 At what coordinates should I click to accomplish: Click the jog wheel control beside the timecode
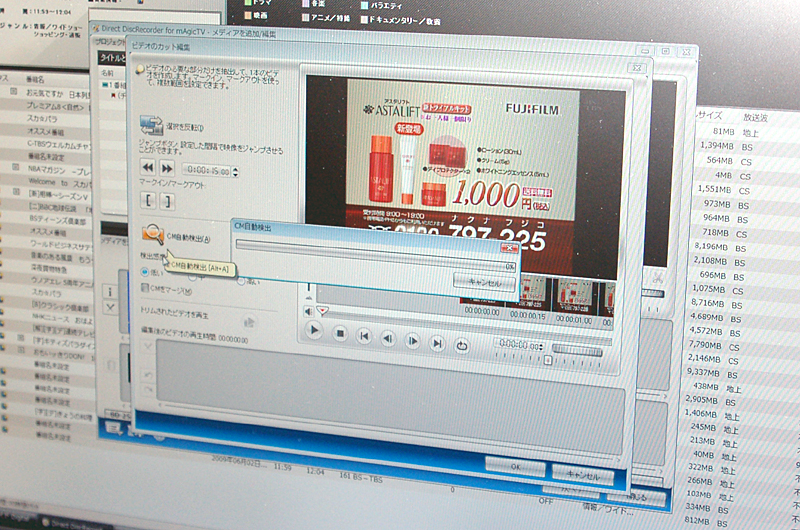pos(577,350)
